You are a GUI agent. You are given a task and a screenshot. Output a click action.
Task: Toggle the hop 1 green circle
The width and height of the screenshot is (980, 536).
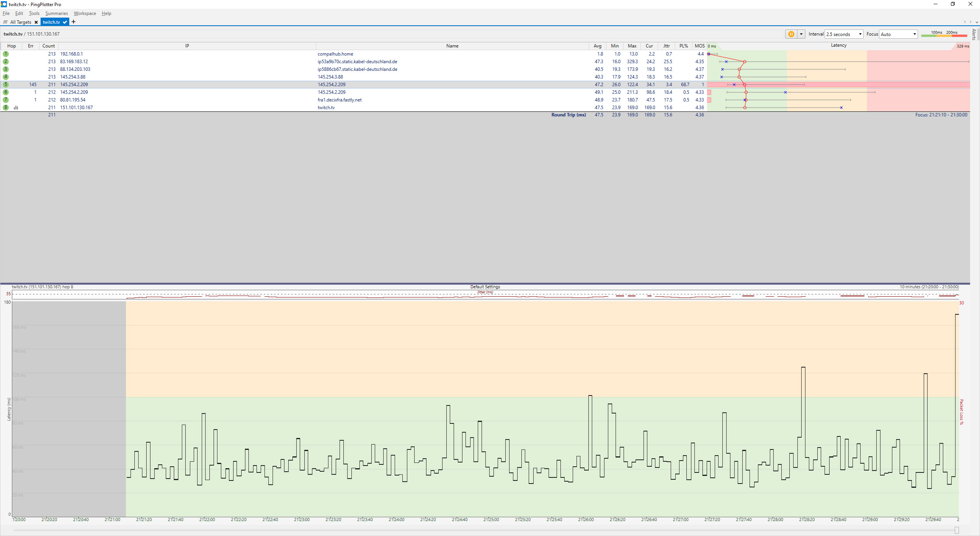click(6, 54)
